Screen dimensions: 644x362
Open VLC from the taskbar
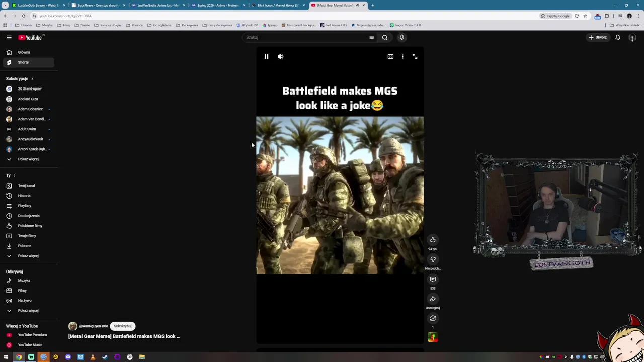[93, 357]
